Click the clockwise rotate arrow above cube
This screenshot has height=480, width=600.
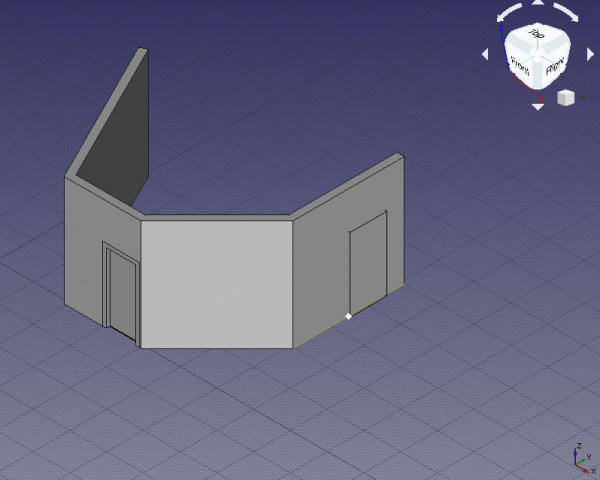click(567, 12)
